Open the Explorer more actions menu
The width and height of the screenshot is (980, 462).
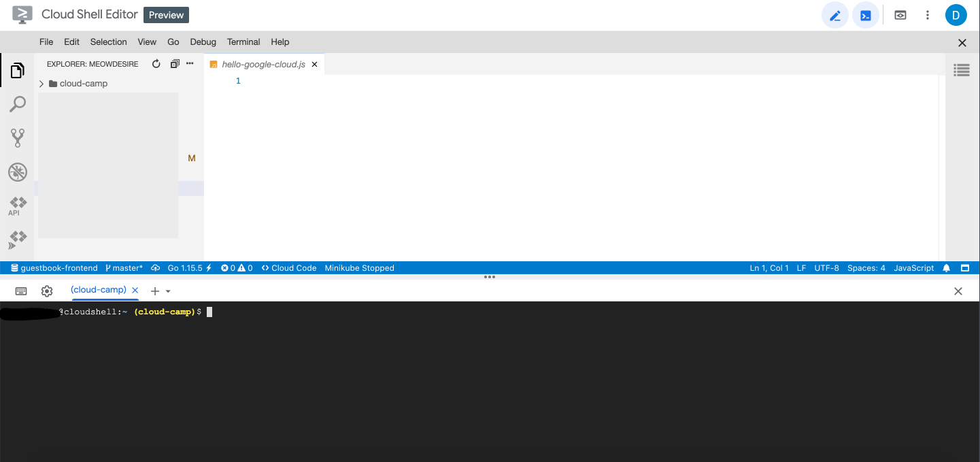click(190, 64)
